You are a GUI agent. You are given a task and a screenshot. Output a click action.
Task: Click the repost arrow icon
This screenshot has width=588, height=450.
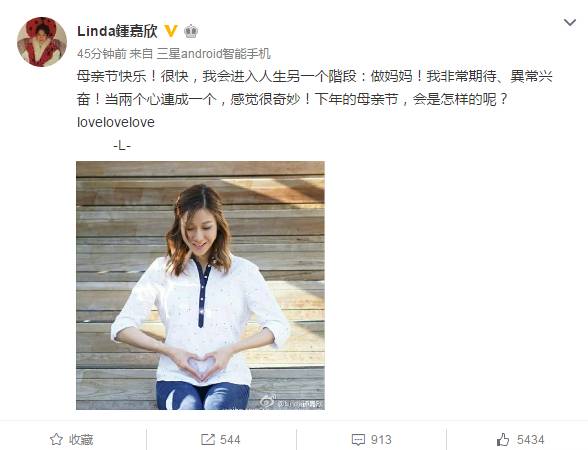(x=208, y=440)
